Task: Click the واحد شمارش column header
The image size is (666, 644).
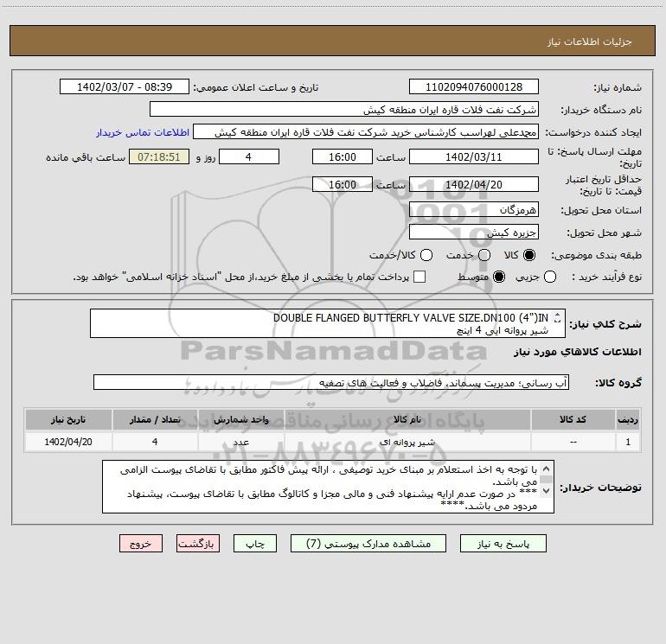Action: tap(240, 419)
